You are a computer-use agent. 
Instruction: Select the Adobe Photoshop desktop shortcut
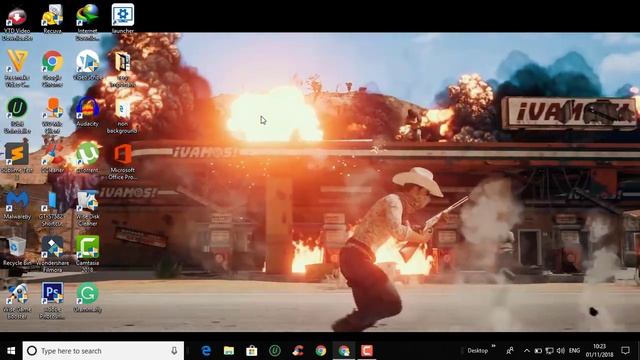coord(52,301)
